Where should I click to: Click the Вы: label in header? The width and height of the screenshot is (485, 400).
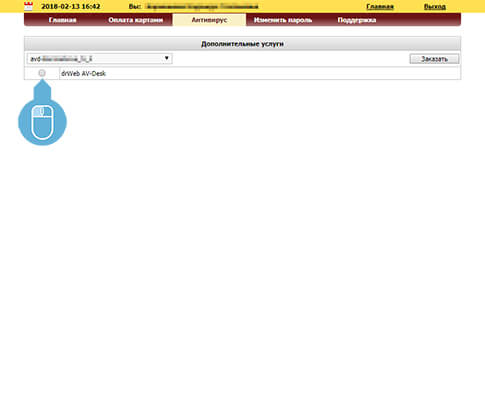coord(135,6)
